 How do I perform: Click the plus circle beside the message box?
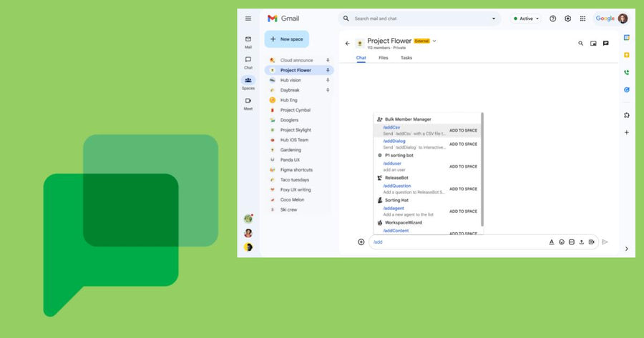pyautogui.click(x=361, y=242)
